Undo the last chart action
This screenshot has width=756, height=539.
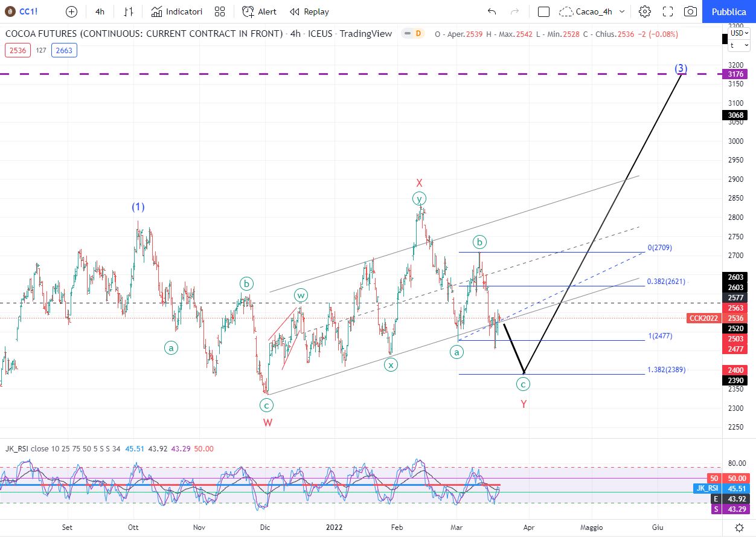[492, 11]
